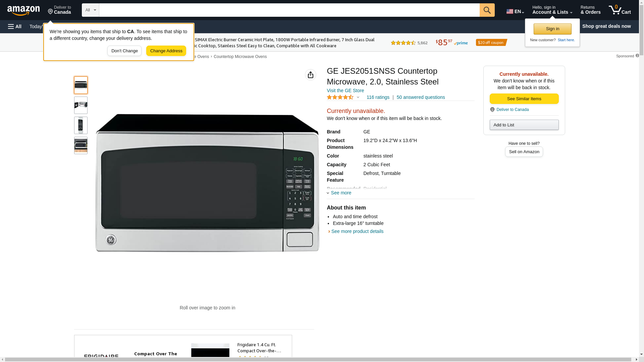644x362 pixels.
Task: Click the search magnifier button
Action: 487,10
